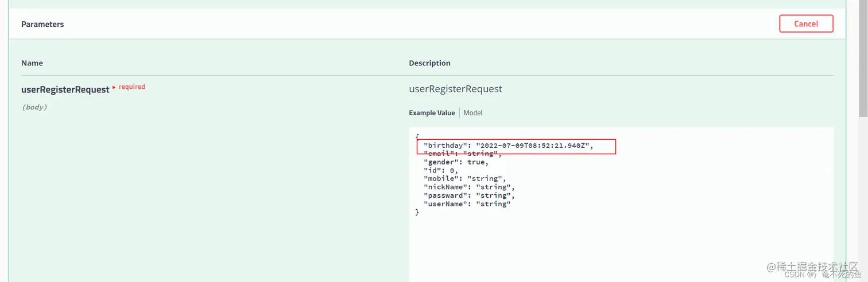This screenshot has height=282, width=868.
Task: Select the Example Value tab
Action: pyautogui.click(x=432, y=113)
